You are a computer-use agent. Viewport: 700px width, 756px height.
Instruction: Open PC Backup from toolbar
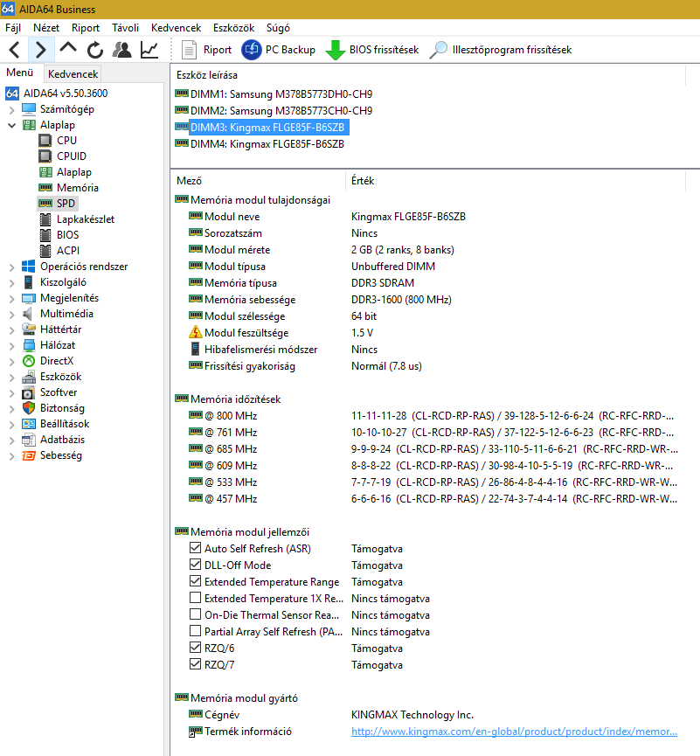(x=279, y=50)
